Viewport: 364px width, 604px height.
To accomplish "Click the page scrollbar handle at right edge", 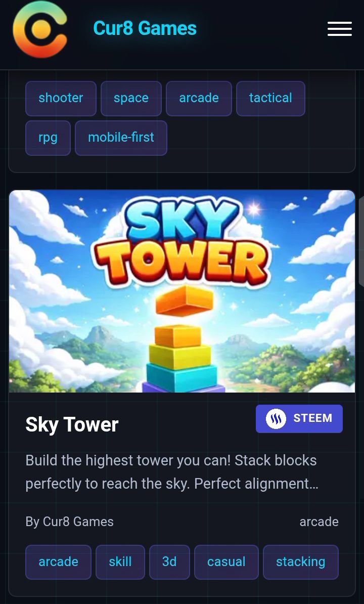I will 361,242.
